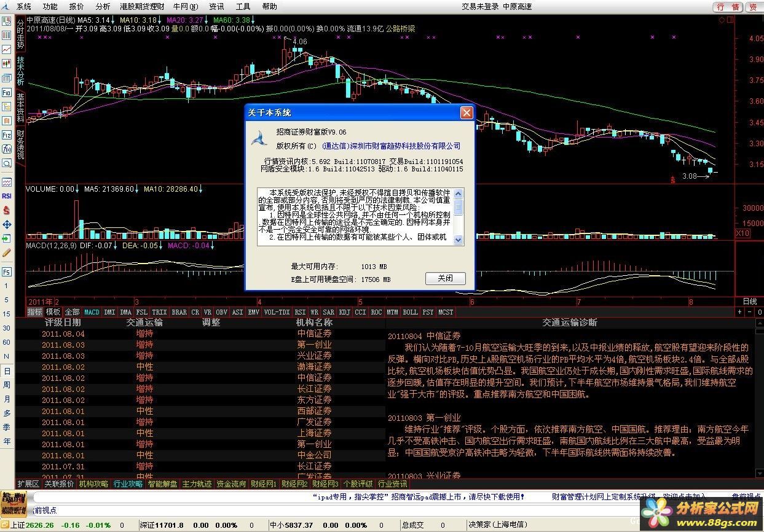Click scrollbar in about dialog license text

coord(459,217)
